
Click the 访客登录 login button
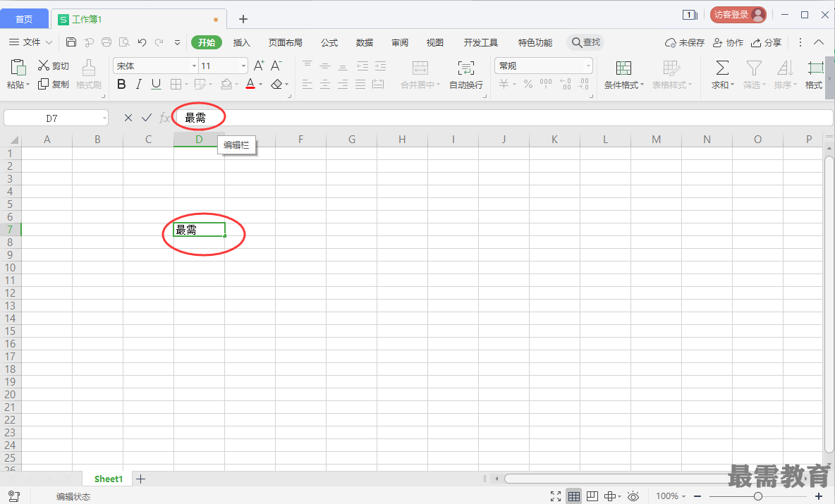[738, 15]
